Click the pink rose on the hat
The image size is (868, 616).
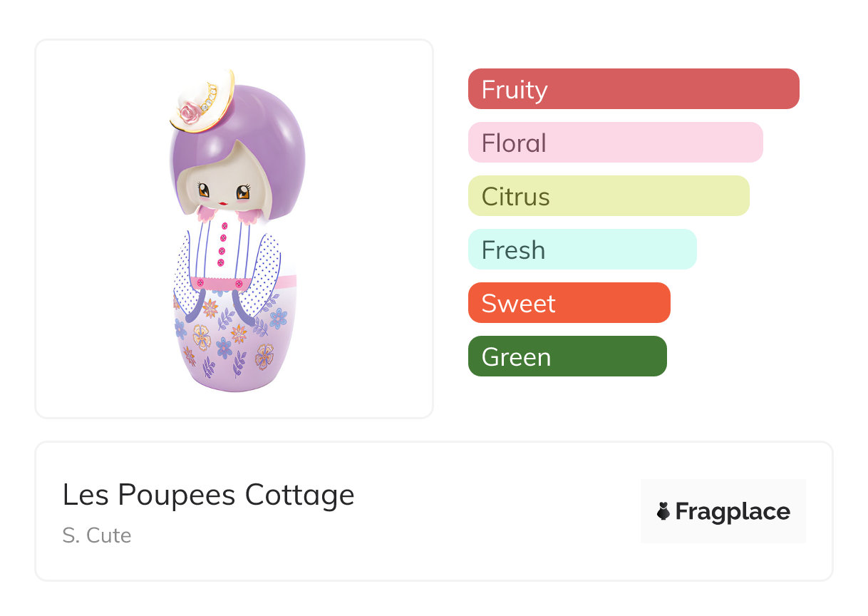(x=190, y=111)
